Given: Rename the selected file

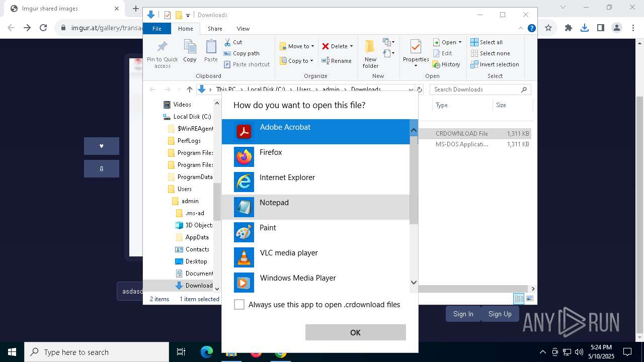Looking at the screenshot, I should [337, 61].
